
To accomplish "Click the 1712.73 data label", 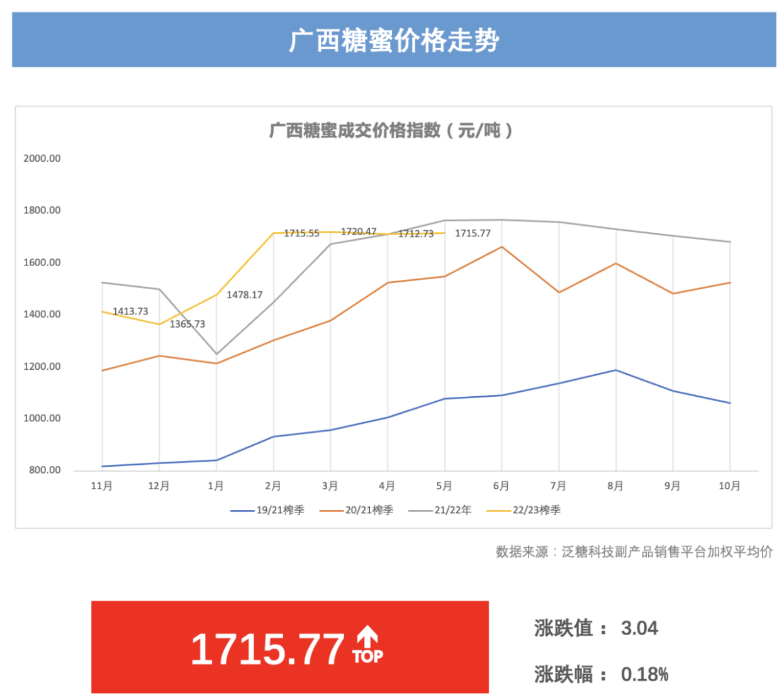I will (416, 234).
